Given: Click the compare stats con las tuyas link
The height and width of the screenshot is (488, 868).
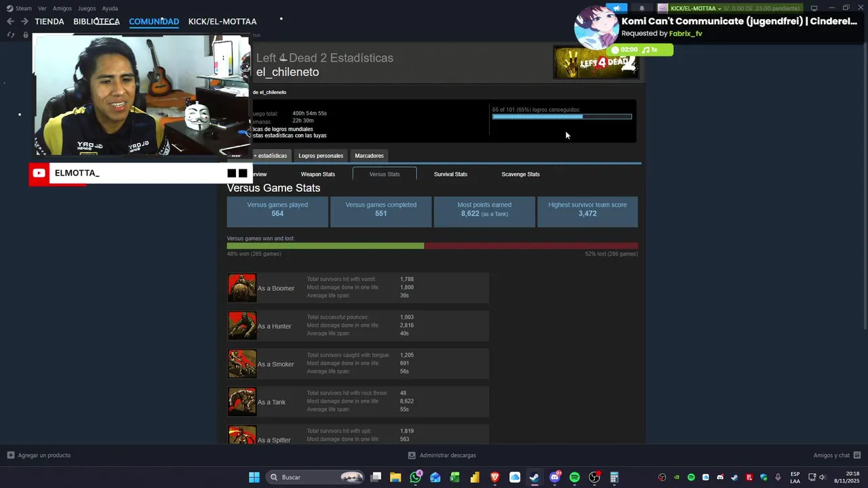Looking at the screenshot, I should 289,136.
